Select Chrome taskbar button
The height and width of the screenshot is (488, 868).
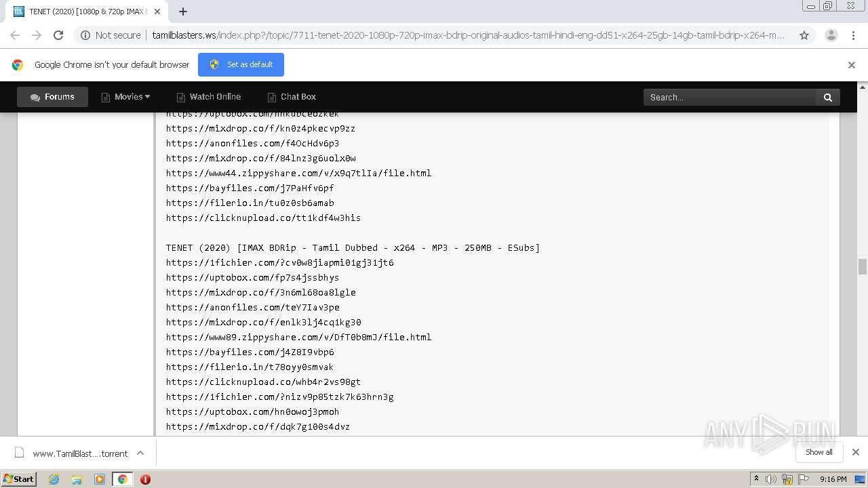pos(123,479)
